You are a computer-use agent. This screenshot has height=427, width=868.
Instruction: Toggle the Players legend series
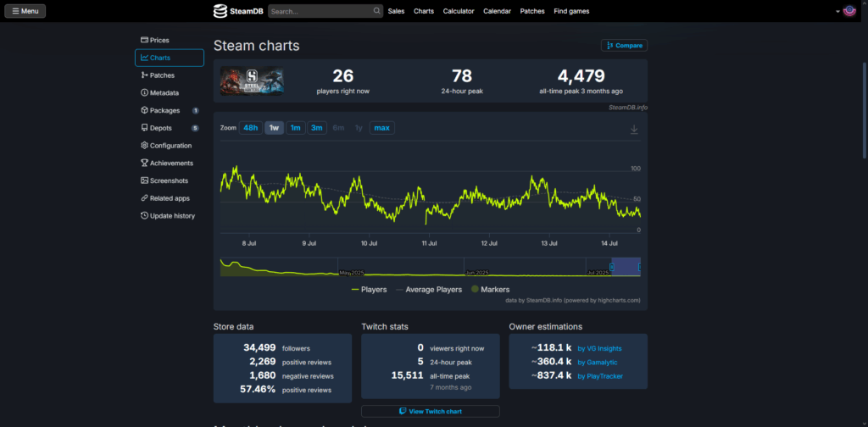369,289
